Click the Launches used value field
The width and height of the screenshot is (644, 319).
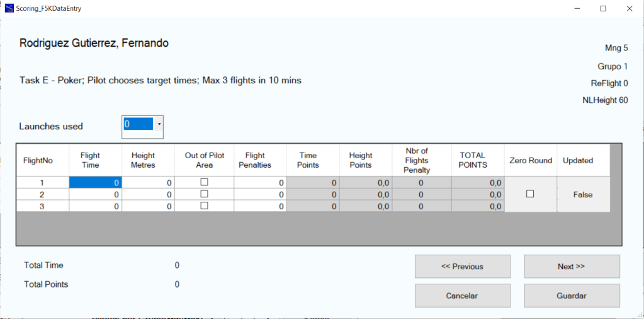(138, 125)
